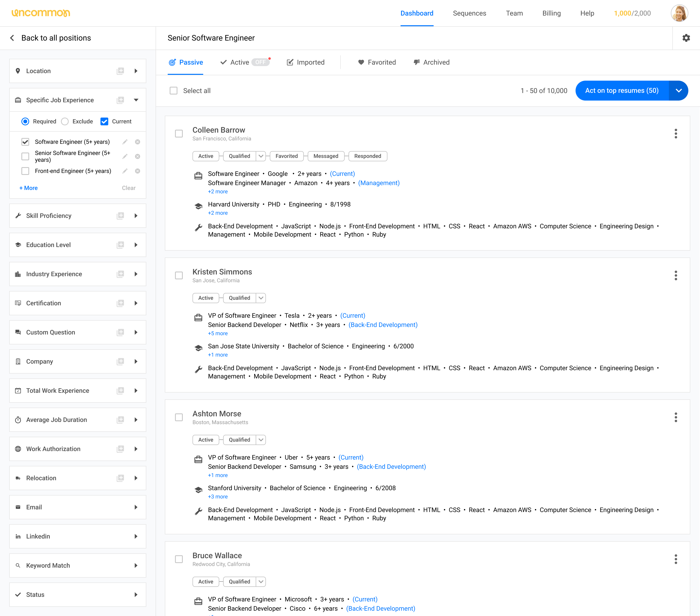Click the add-filter icon beside Custom Question
The width and height of the screenshot is (700, 616).
[x=120, y=332]
